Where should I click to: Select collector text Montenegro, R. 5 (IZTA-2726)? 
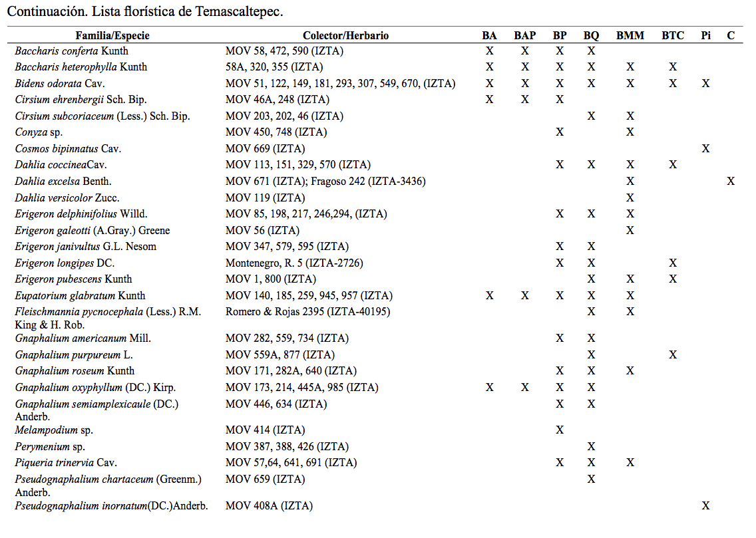[294, 263]
